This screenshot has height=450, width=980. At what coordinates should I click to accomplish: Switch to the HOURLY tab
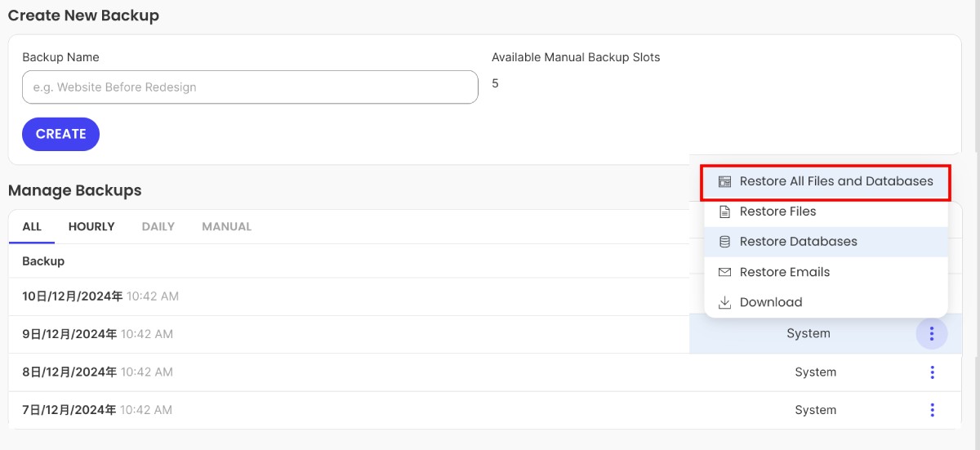[91, 226]
